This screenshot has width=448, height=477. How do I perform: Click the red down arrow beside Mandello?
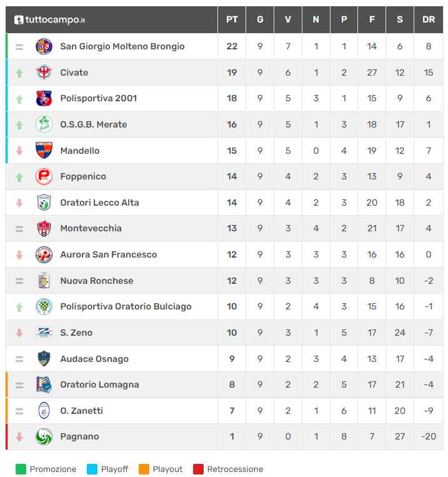click(x=19, y=151)
